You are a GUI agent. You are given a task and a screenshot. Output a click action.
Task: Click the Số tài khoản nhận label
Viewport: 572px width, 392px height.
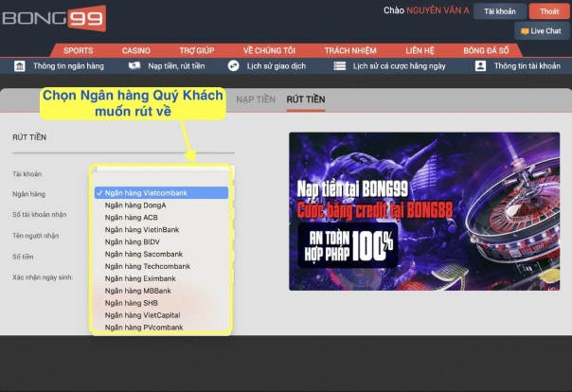[x=40, y=214]
